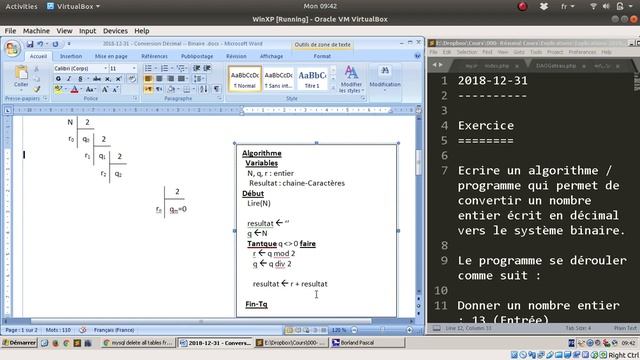Click the 120 % zoom level
The image size is (640, 360).
click(x=339, y=330)
